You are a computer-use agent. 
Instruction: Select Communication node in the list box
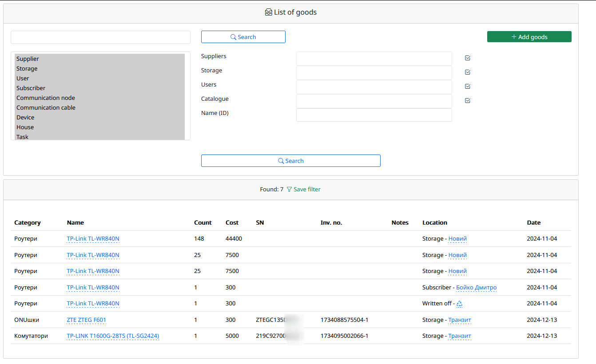99,98
